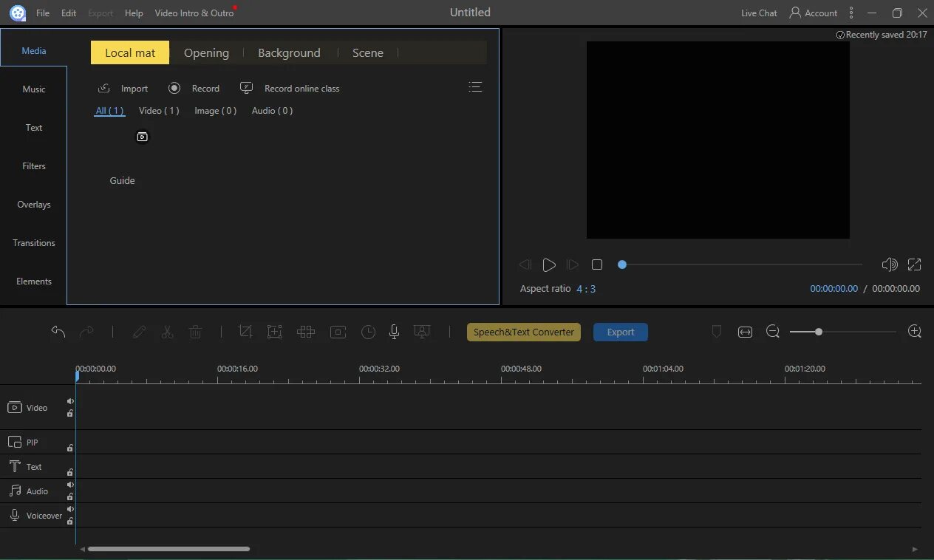Click the Split scissors icon in toolbar
This screenshot has width=934, height=560.
pyautogui.click(x=167, y=332)
